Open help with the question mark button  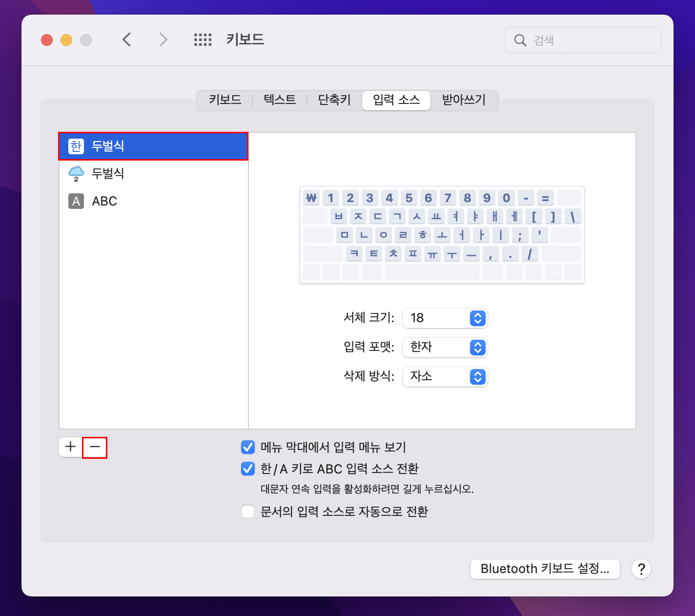641,569
